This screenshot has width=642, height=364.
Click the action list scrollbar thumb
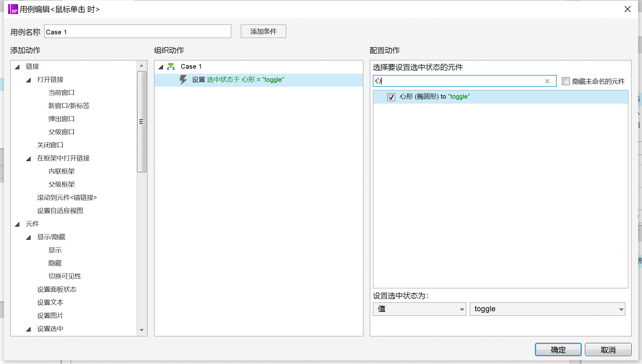[142, 122]
